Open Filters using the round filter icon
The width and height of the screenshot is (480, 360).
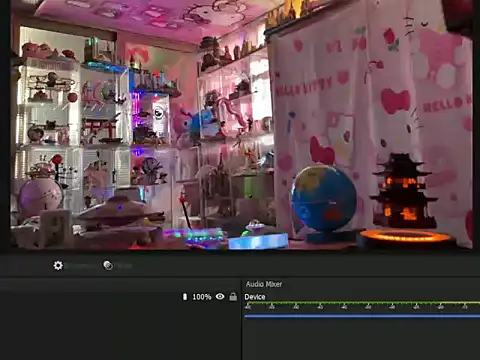tap(108, 265)
